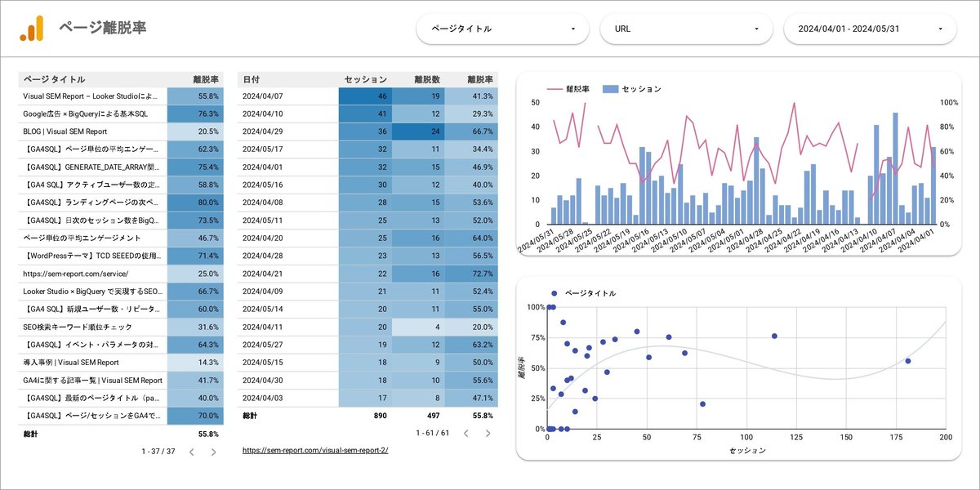Sort date table by its 離脱率 header
The height and width of the screenshot is (490, 980).
coord(480,79)
